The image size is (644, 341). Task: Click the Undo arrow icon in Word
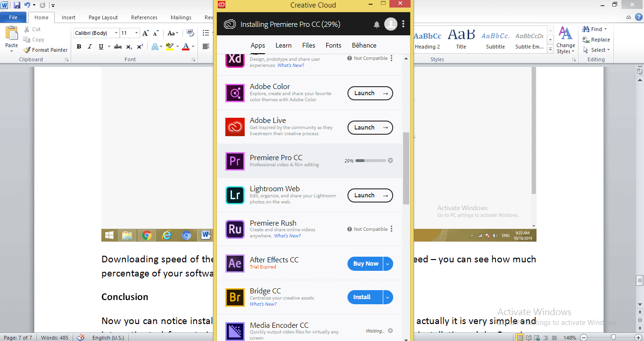coord(27,5)
